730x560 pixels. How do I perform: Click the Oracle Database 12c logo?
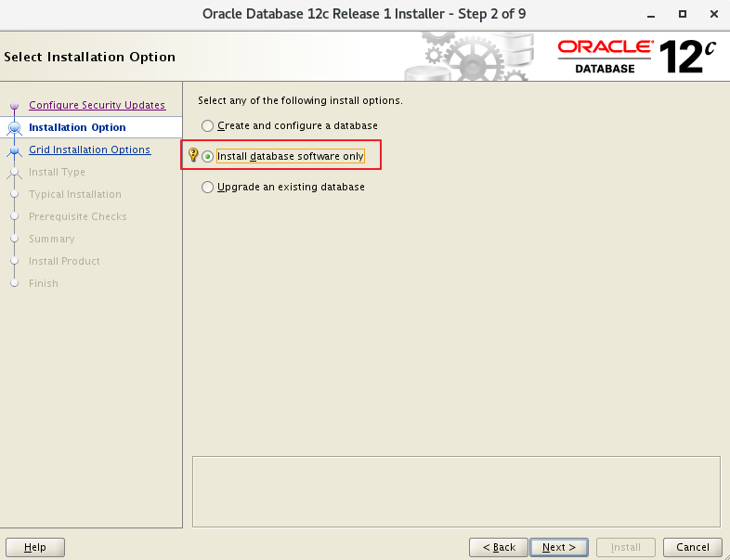click(x=636, y=57)
